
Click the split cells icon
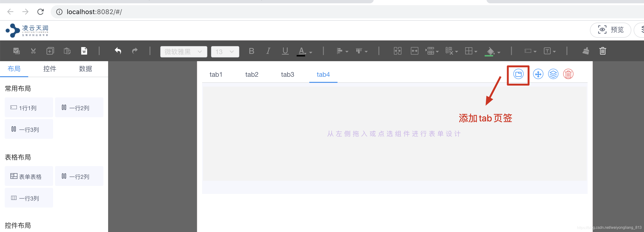coord(415,51)
